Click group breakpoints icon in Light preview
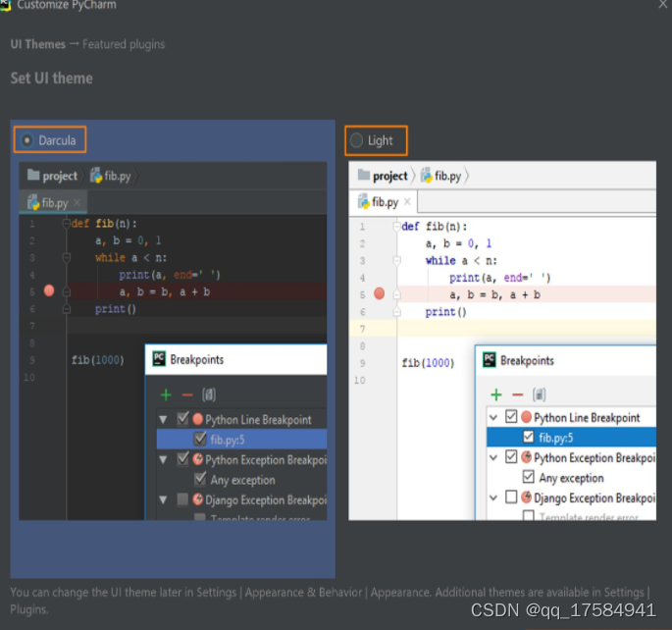The image size is (672, 630). 540,394
